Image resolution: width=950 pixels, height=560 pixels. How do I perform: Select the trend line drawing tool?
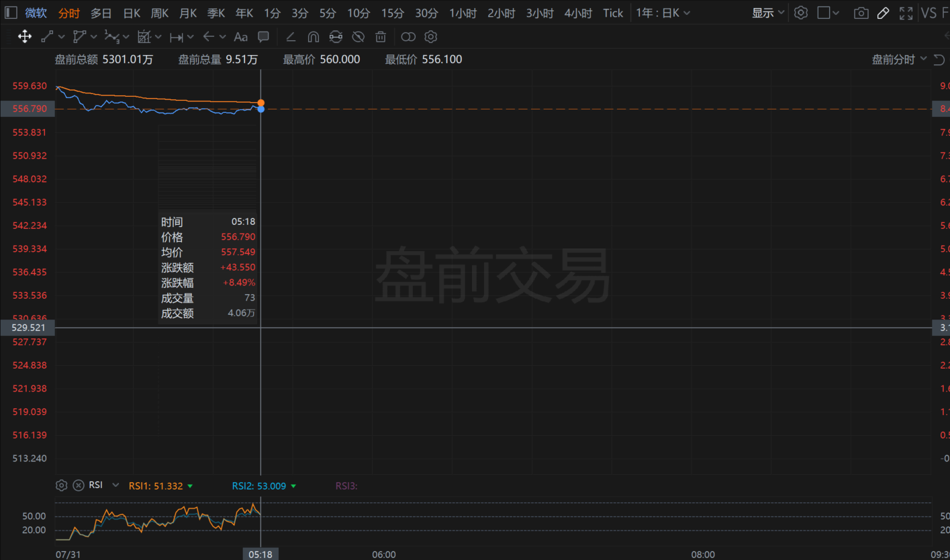47,37
